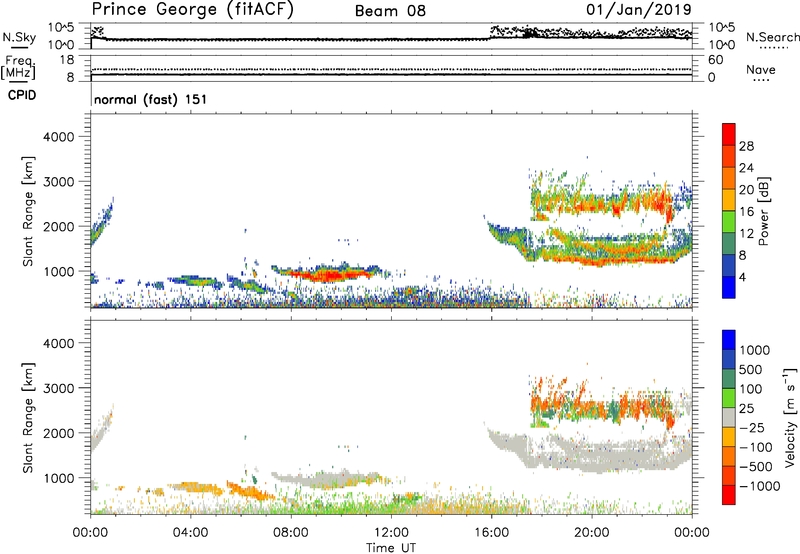Click the gray -25 to 25 Velocity colorbar segment
Image resolution: width=800 pixels, height=554 pixels.
click(729, 418)
